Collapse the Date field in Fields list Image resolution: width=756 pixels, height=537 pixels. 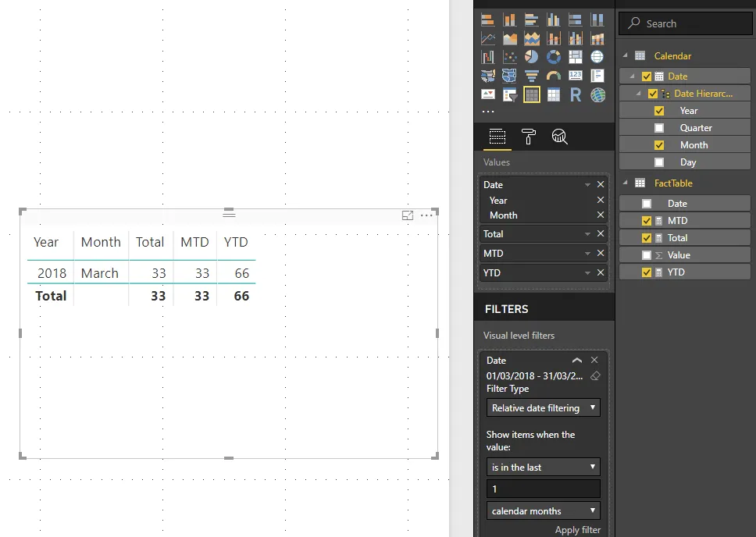[x=632, y=76]
